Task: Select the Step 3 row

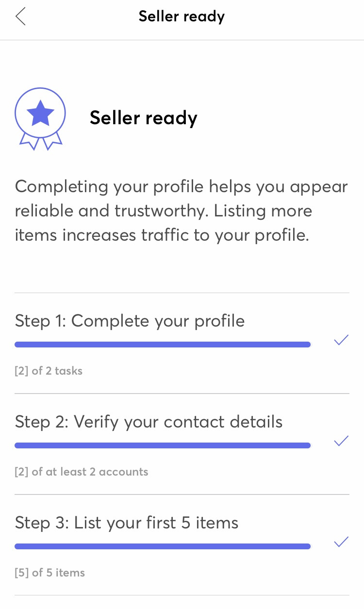Action: click(x=182, y=545)
